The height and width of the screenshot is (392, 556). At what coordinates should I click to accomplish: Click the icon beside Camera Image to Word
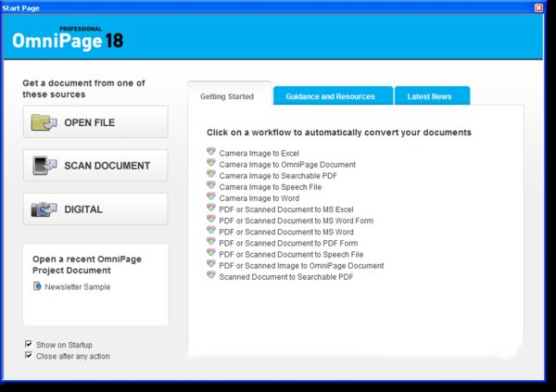[x=211, y=196]
